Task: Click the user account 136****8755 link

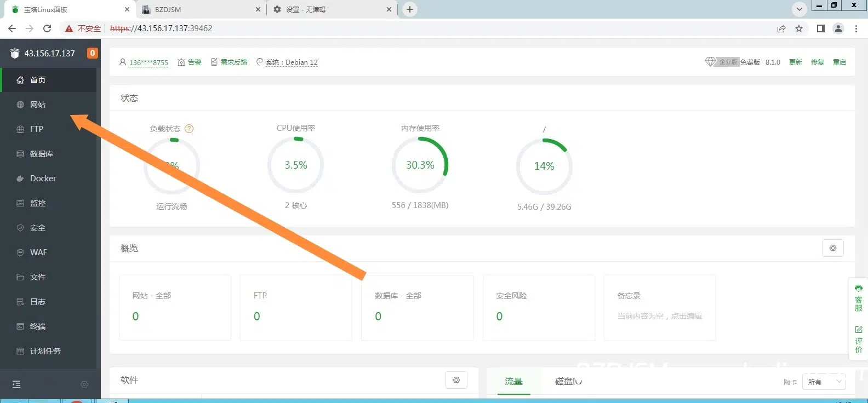Action: point(149,62)
